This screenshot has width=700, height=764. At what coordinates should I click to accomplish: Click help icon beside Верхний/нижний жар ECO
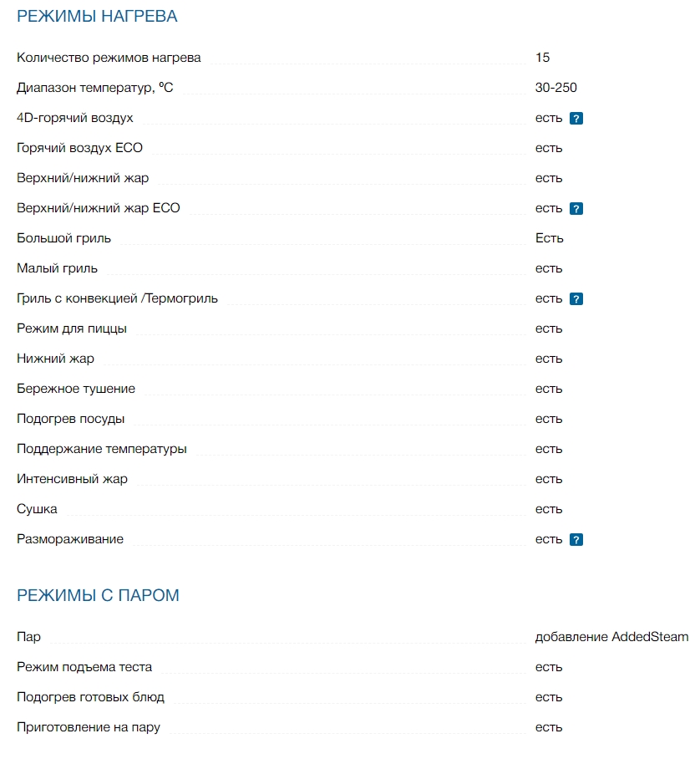(x=576, y=209)
